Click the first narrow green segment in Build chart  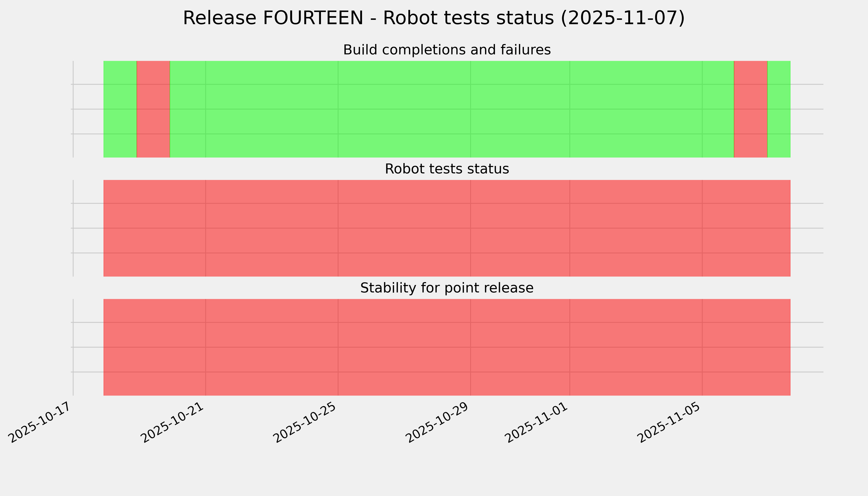(120, 109)
